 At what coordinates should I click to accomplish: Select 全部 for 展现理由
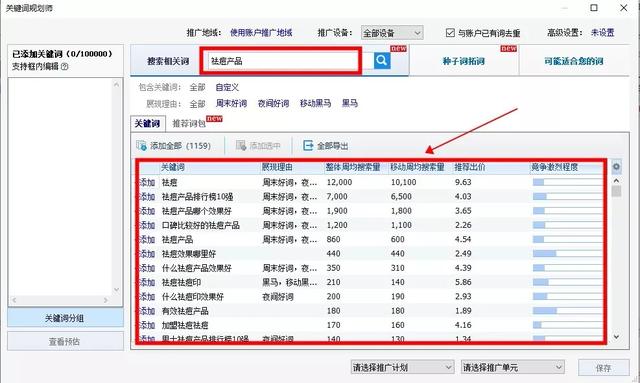click(x=198, y=104)
